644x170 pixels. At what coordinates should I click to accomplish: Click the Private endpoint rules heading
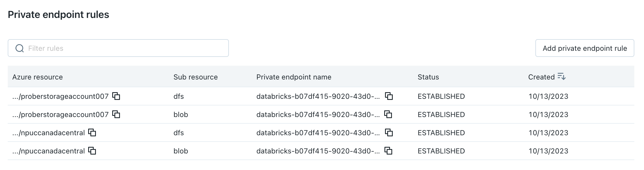click(x=59, y=15)
